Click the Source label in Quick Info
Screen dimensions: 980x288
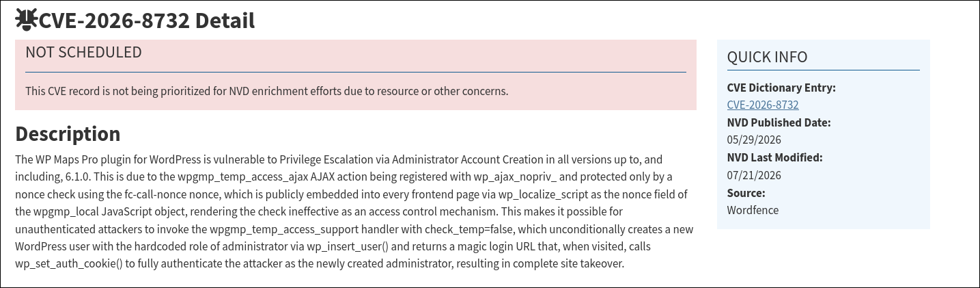click(x=746, y=193)
